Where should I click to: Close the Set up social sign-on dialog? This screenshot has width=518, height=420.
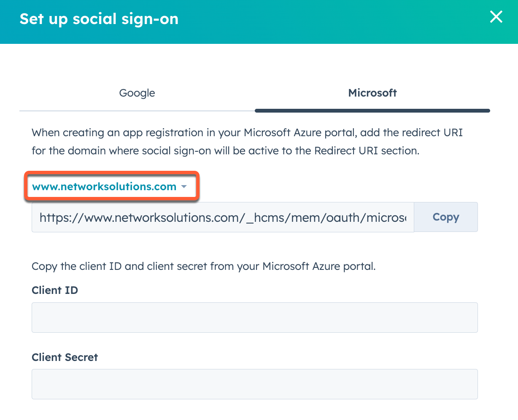[x=496, y=17]
